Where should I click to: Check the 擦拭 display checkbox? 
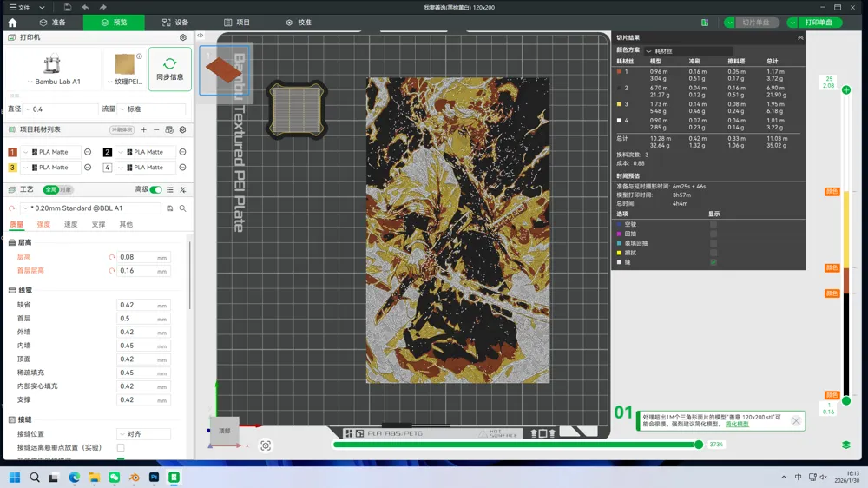pyautogui.click(x=713, y=253)
